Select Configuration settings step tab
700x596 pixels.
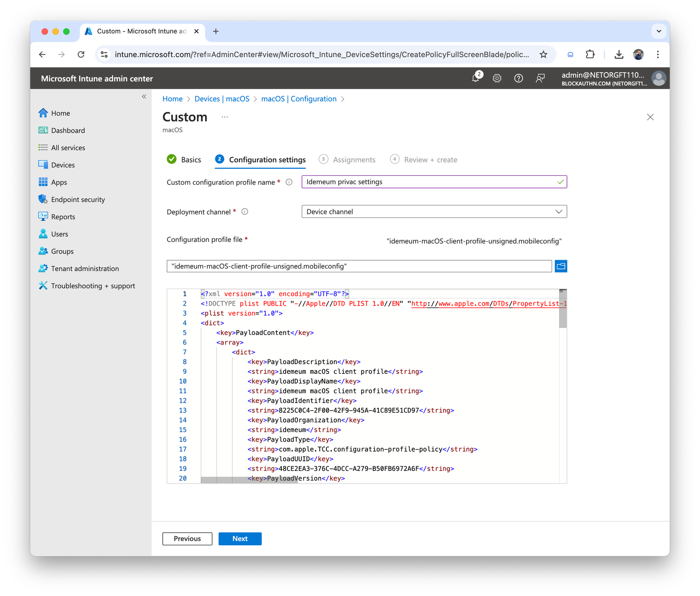click(261, 160)
